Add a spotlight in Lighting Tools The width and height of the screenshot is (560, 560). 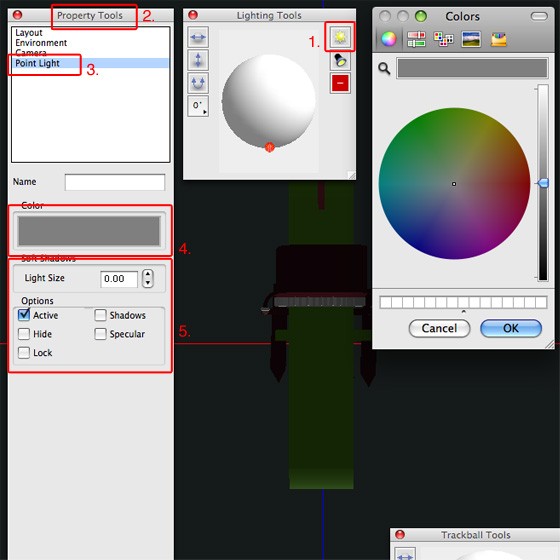pyautogui.click(x=340, y=60)
